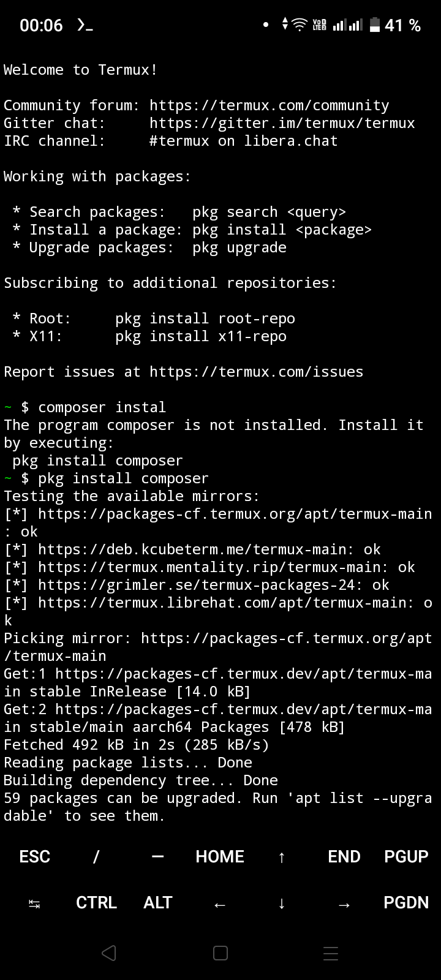Tap the left arrow key
441x980 pixels.
coord(220,903)
